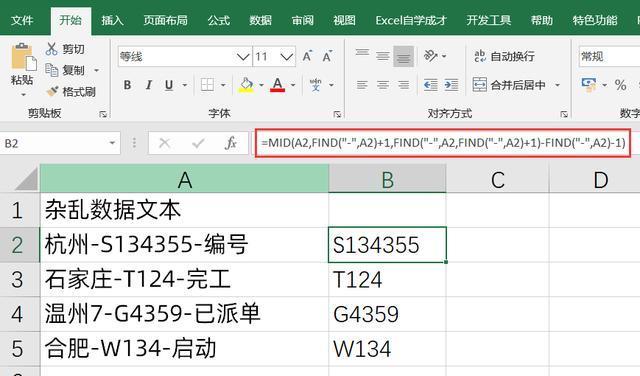Click the phonetic guide (文) icon
640x376 pixels.
316,85
